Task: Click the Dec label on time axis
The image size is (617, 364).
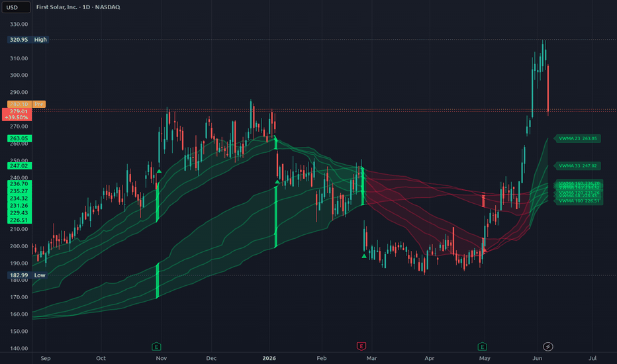Action: point(211,358)
